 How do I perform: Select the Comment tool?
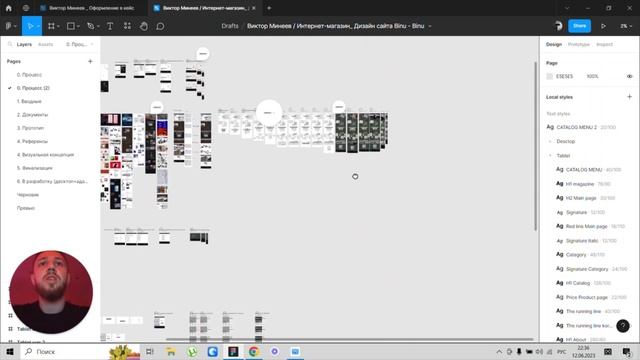pyautogui.click(x=160, y=26)
